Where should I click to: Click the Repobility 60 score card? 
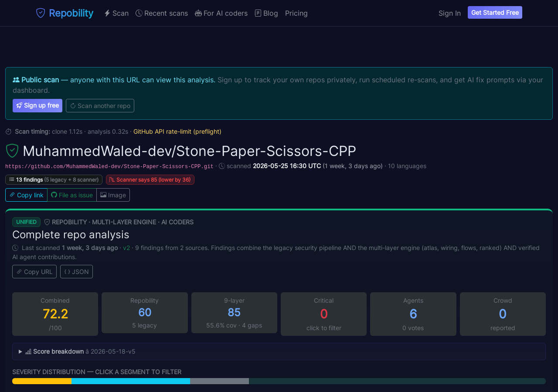pyautogui.click(x=145, y=313)
